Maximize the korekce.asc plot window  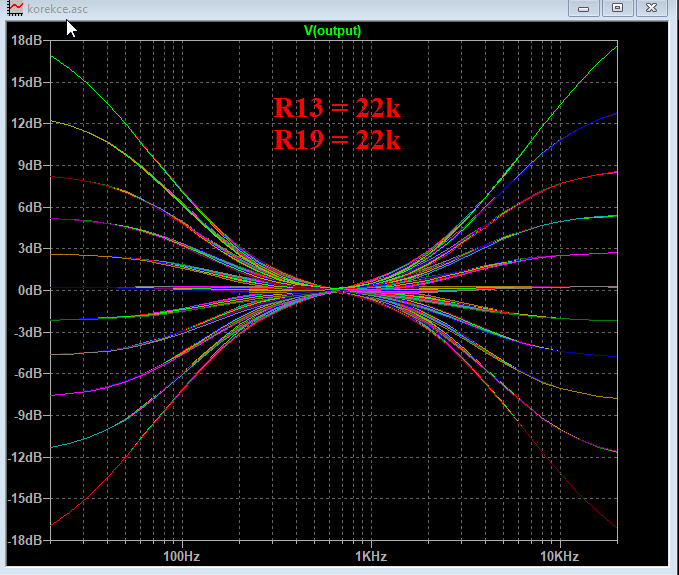point(618,8)
